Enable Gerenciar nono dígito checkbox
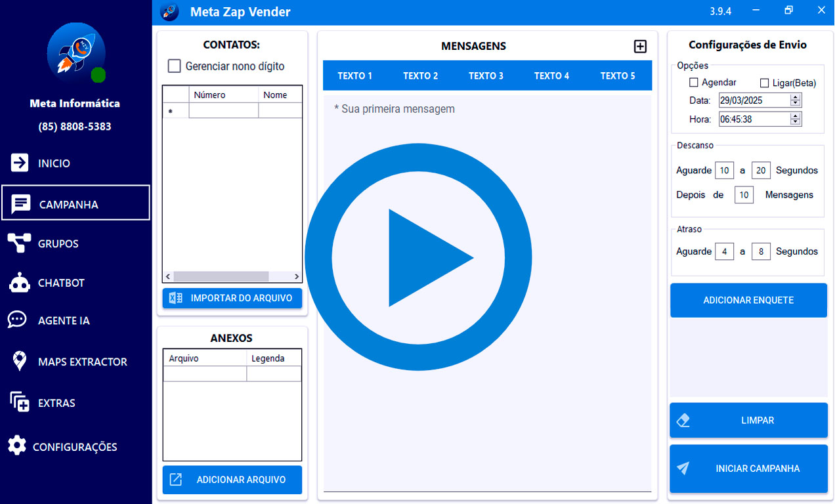This screenshot has height=504, width=835. click(x=175, y=66)
